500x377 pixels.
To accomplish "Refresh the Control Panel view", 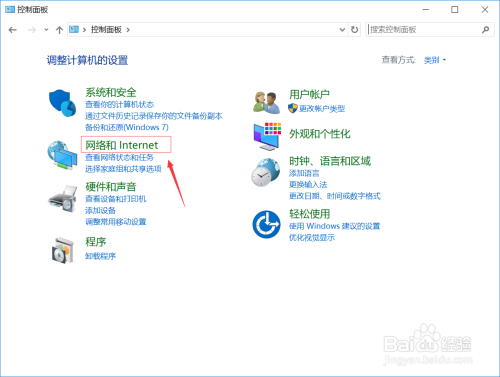I will coord(354,30).
